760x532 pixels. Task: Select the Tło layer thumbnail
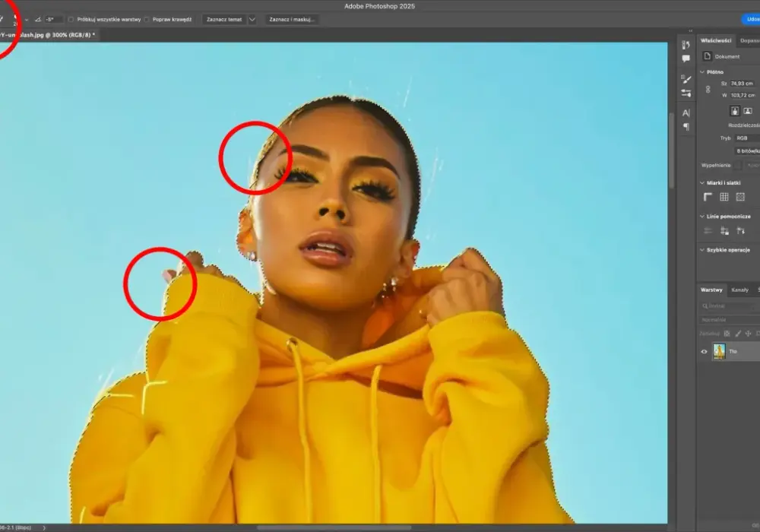[719, 352]
